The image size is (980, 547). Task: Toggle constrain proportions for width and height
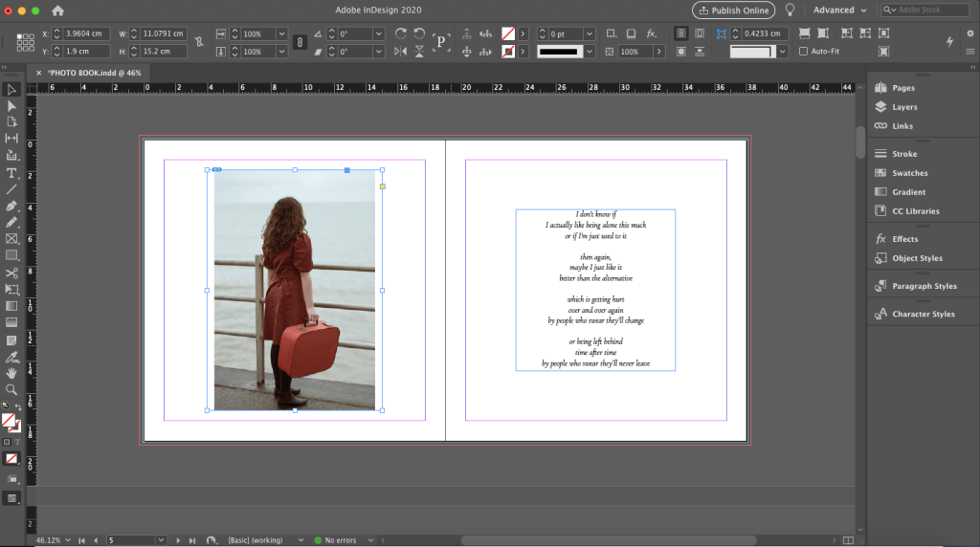(x=198, y=42)
